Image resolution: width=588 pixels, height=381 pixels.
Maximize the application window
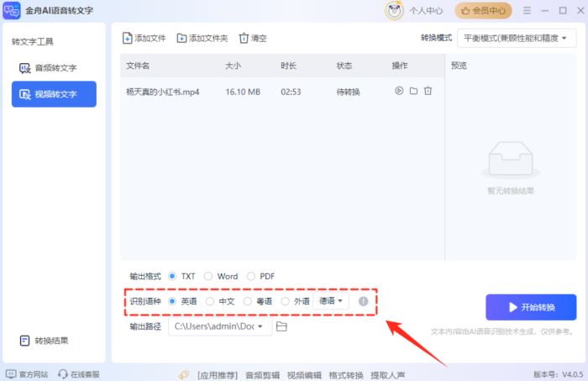(x=563, y=10)
